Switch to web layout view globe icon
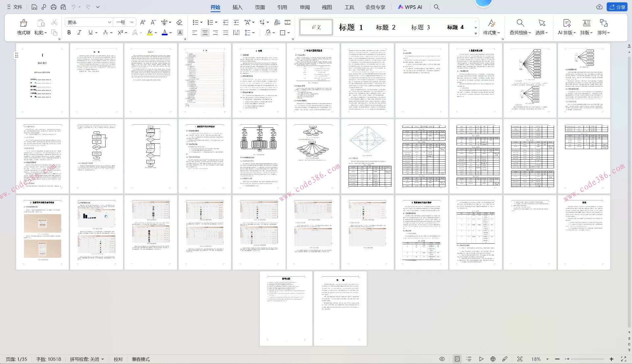This screenshot has width=632, height=364. [x=493, y=359]
